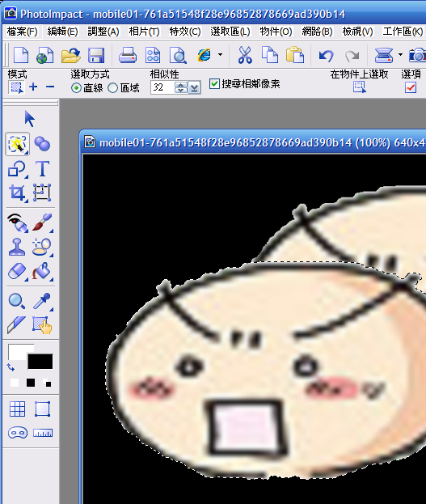426x504 pixels.
Task: Select the Slice knife tool
Action: pos(16,324)
